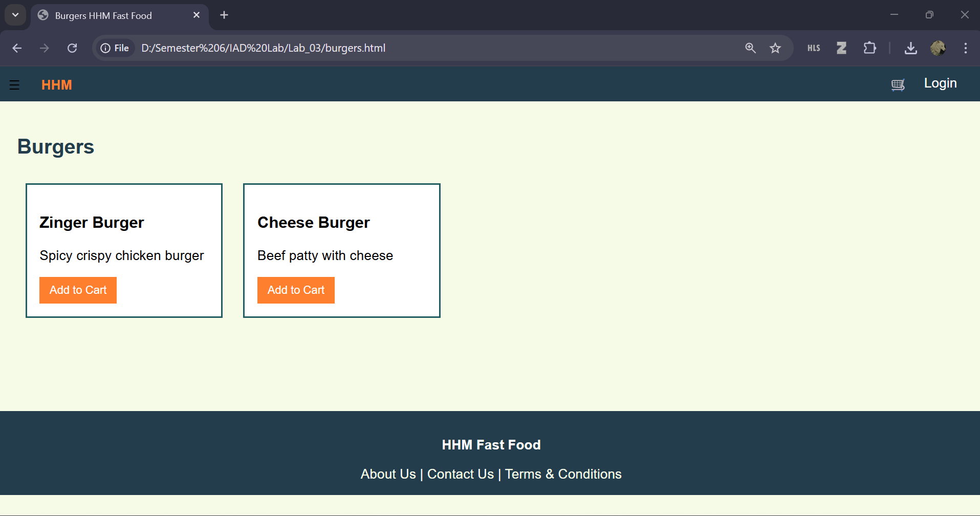Bookmark this page with the star

point(775,48)
